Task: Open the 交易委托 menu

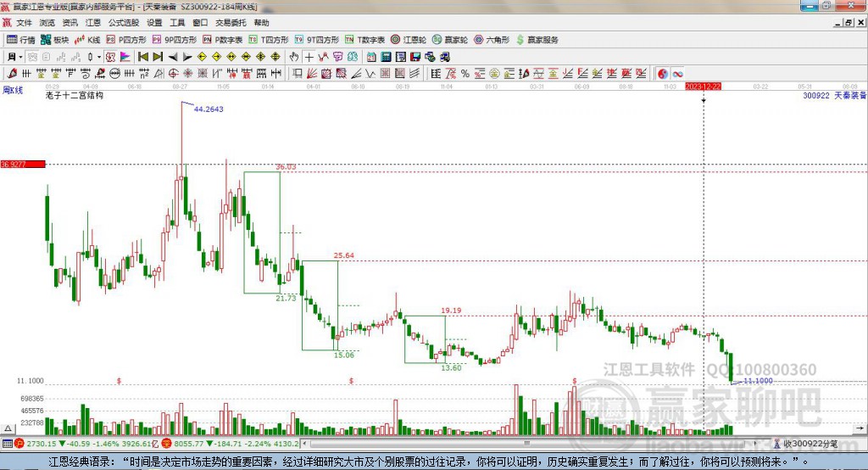Action: pos(231,23)
